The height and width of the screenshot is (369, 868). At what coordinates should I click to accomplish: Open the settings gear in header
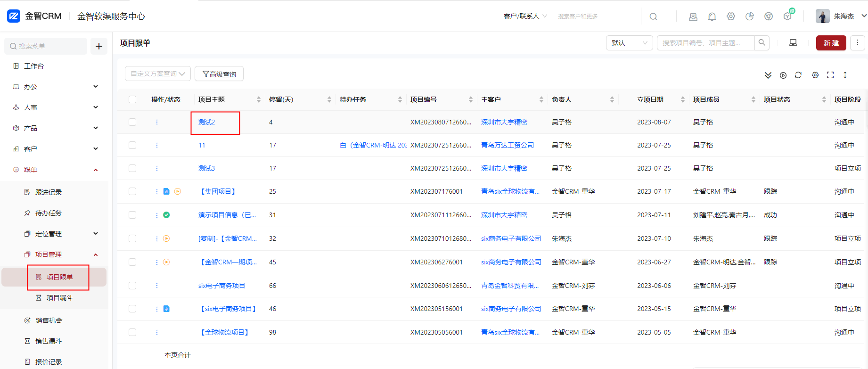[x=731, y=16]
